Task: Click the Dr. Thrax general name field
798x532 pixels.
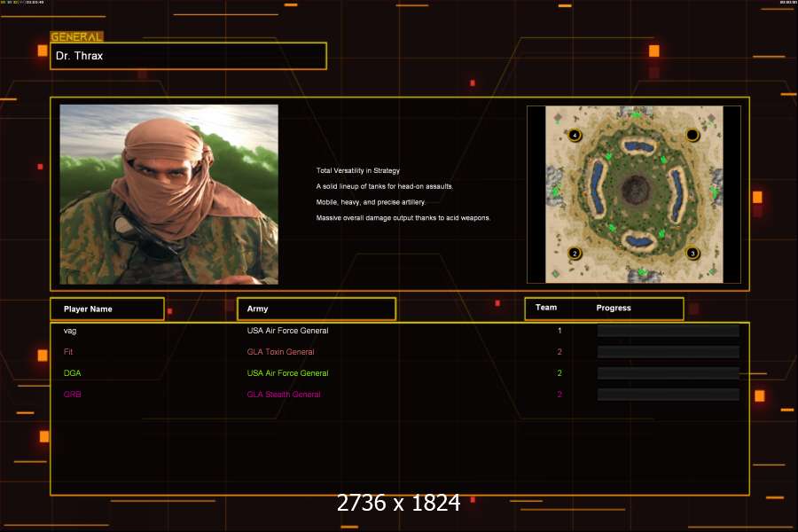Action: (x=188, y=56)
